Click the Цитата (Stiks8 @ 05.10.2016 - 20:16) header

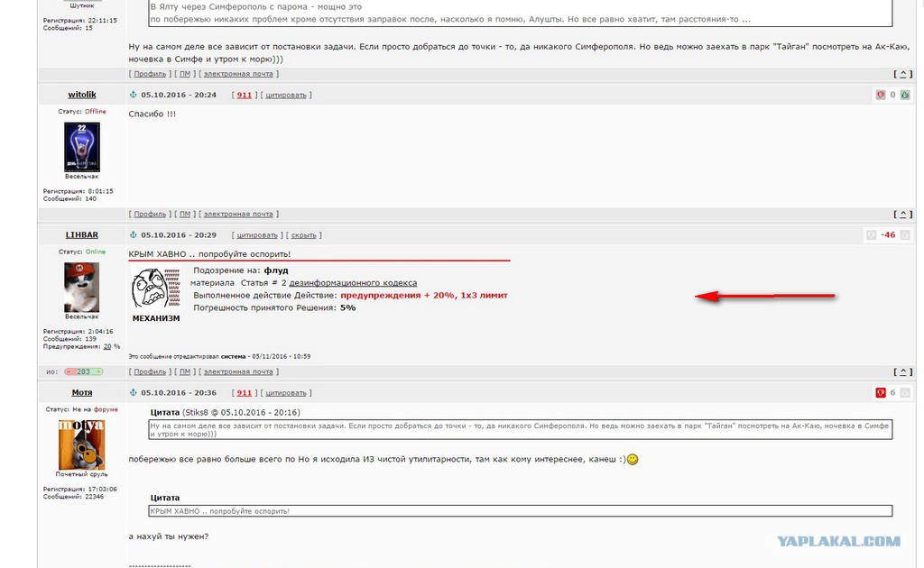point(224,413)
